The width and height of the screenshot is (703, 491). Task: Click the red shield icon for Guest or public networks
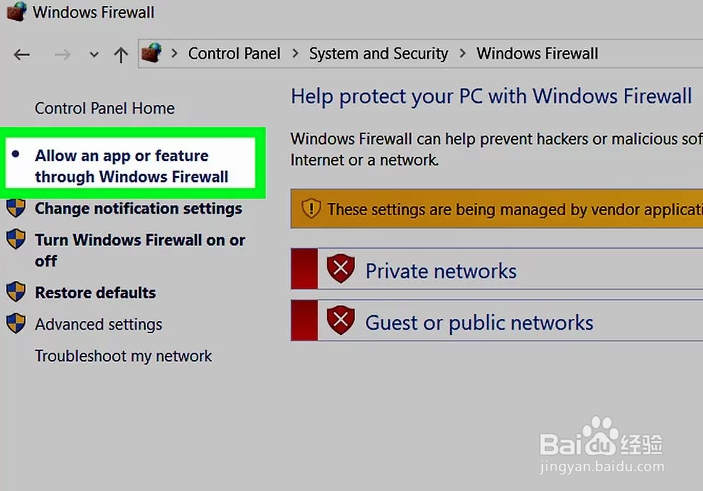click(341, 322)
